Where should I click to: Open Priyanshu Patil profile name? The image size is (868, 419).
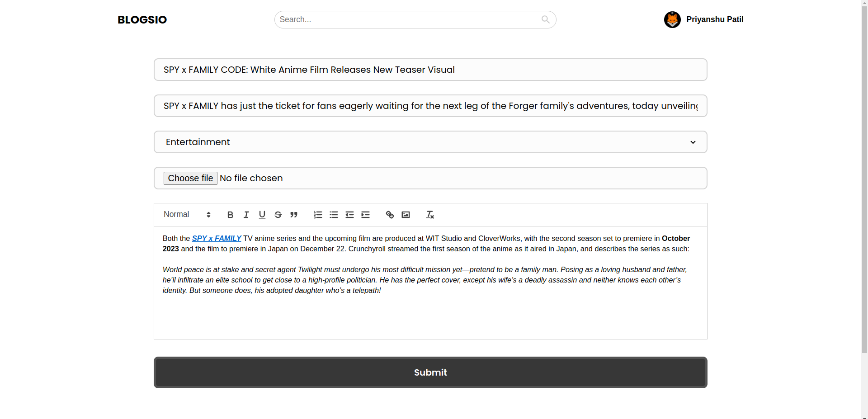click(x=715, y=19)
